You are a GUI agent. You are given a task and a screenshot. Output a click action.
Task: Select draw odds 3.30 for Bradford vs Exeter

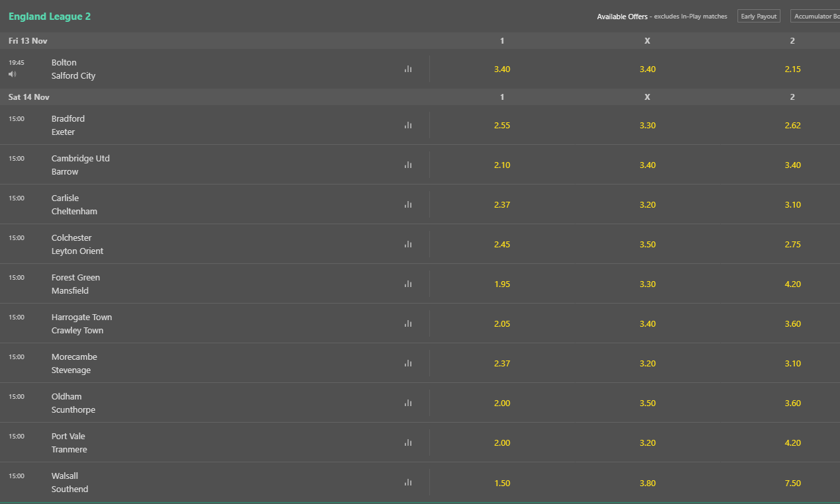tap(648, 125)
